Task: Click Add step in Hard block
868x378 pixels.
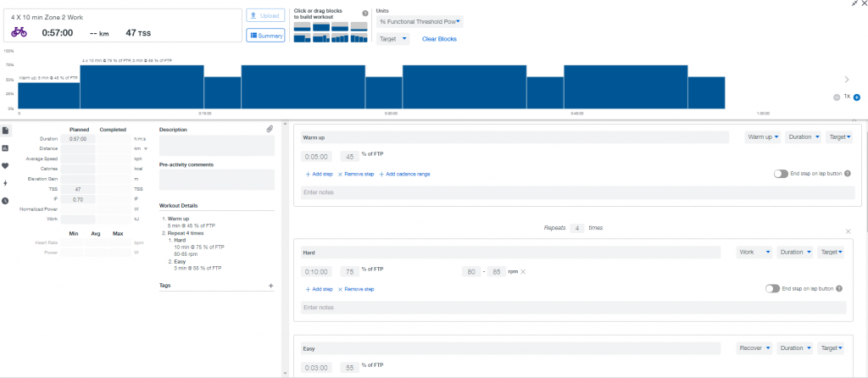Action: click(x=319, y=289)
